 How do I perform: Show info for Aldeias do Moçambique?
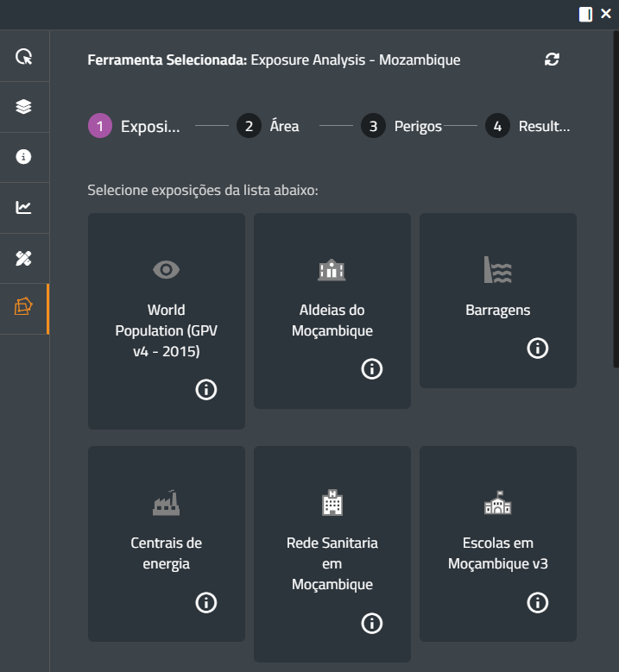coord(371,369)
